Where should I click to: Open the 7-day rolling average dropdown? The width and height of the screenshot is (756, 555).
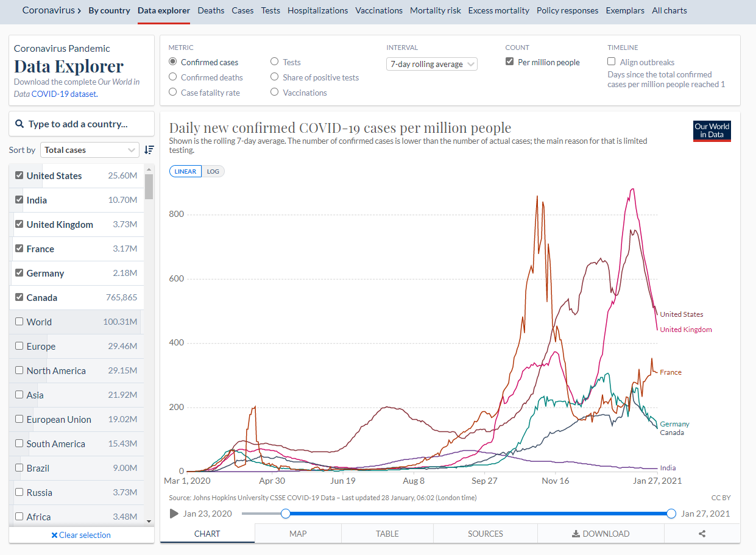431,64
